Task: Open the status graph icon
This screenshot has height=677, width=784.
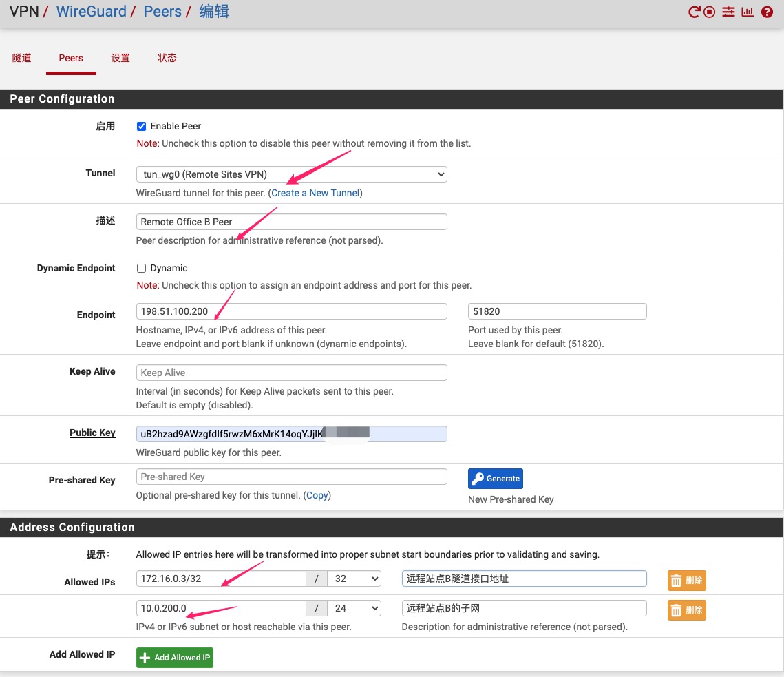Action: 748,12
